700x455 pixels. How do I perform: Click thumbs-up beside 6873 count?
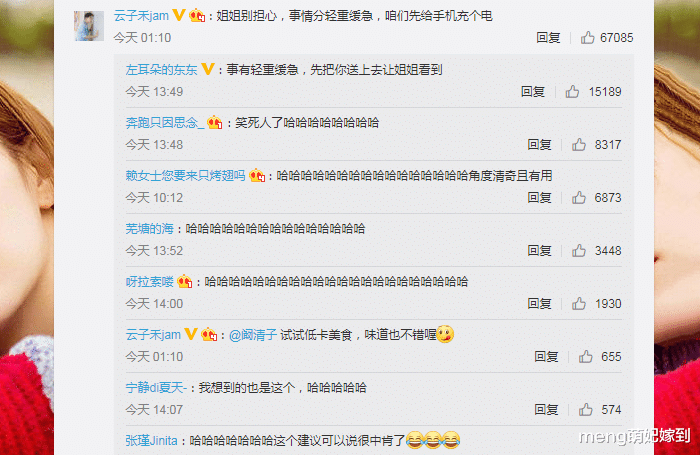coord(579,197)
